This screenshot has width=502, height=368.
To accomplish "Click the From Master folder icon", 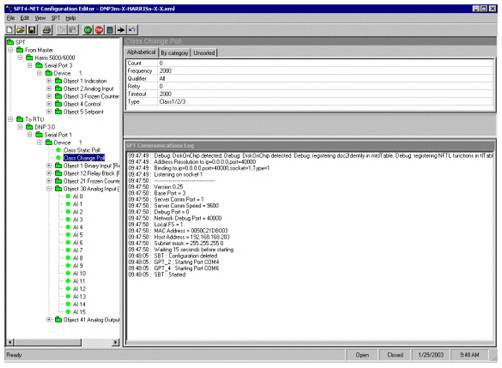I will pyautogui.click(x=20, y=50).
